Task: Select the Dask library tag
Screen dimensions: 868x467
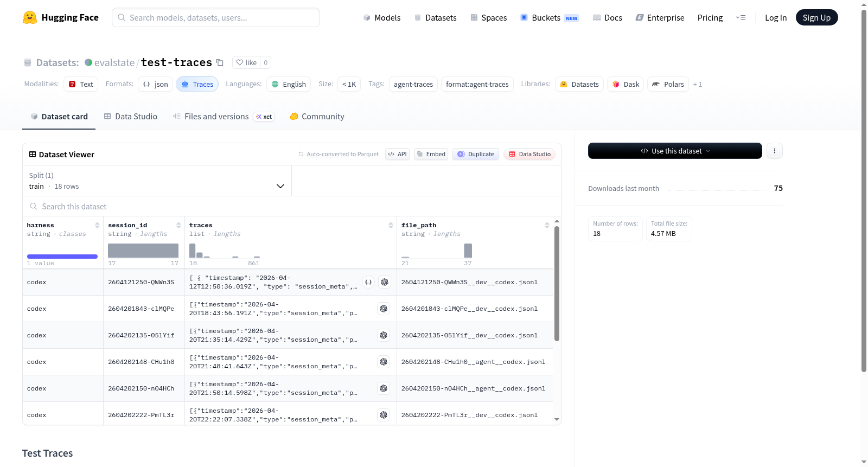Action: 626,84
